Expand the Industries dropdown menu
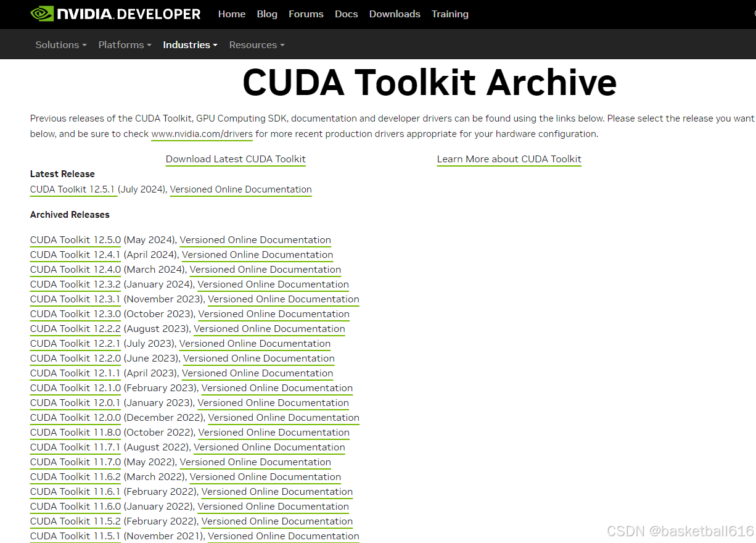This screenshot has width=756, height=543. click(190, 45)
